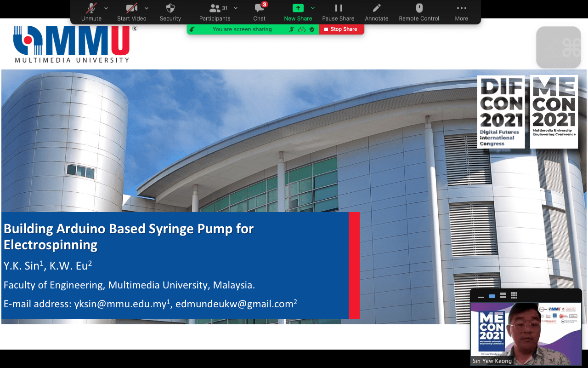
Task: Open the Security shield menu
Action: (x=170, y=12)
